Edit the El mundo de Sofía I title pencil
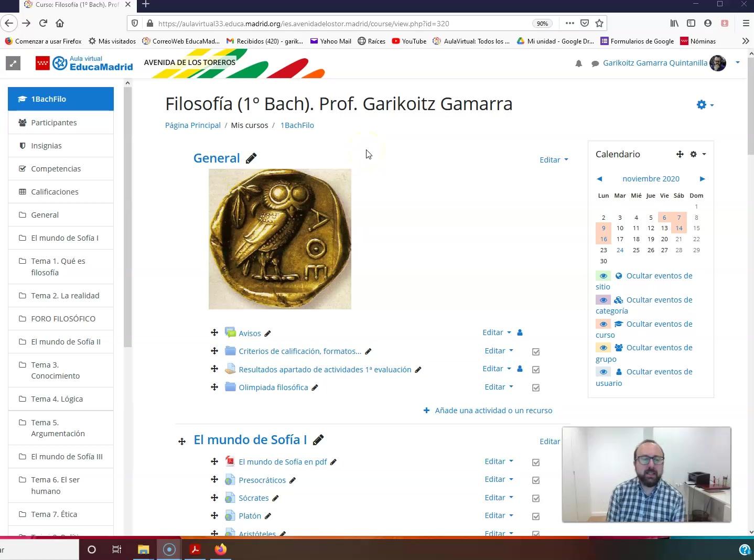Screen dimensions: 754x560 pyautogui.click(x=318, y=440)
